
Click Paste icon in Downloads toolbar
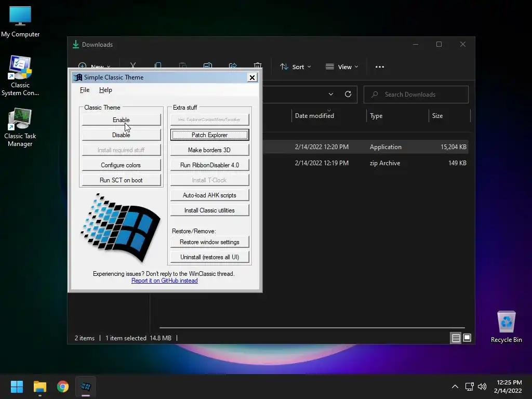point(182,65)
